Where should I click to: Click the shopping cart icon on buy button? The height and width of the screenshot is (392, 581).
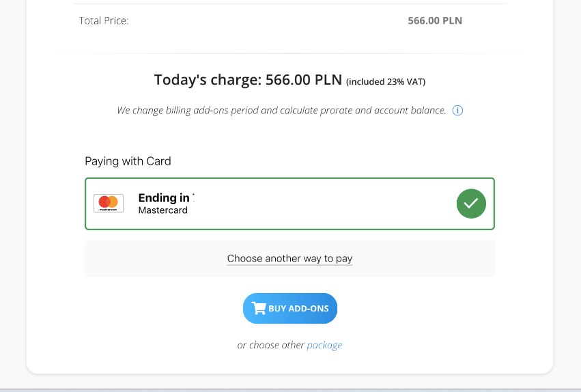pyautogui.click(x=259, y=309)
